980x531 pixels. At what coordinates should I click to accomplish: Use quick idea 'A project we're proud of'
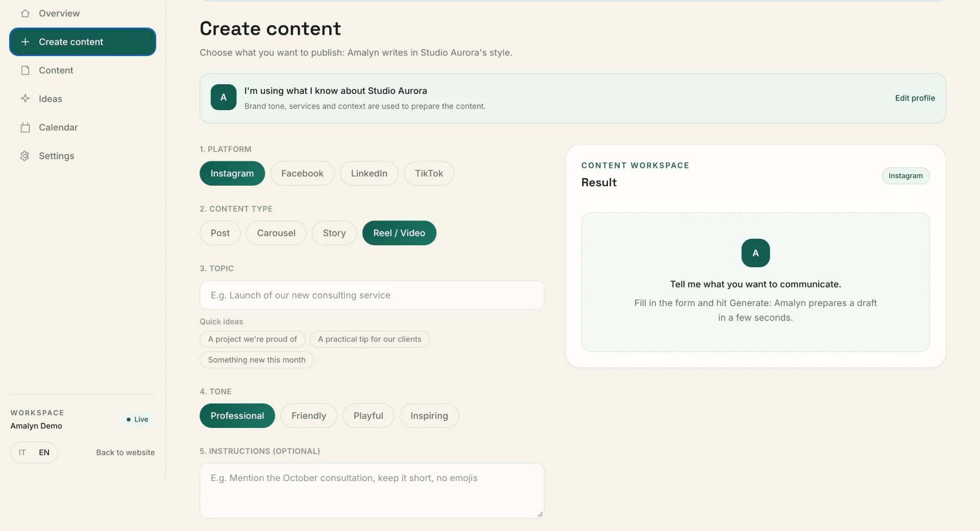(253, 339)
